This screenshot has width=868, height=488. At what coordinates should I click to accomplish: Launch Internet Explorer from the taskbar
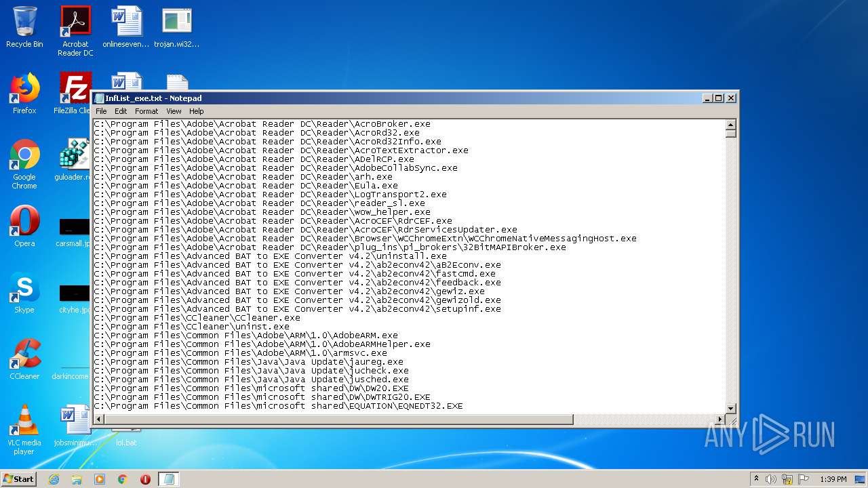point(54,479)
